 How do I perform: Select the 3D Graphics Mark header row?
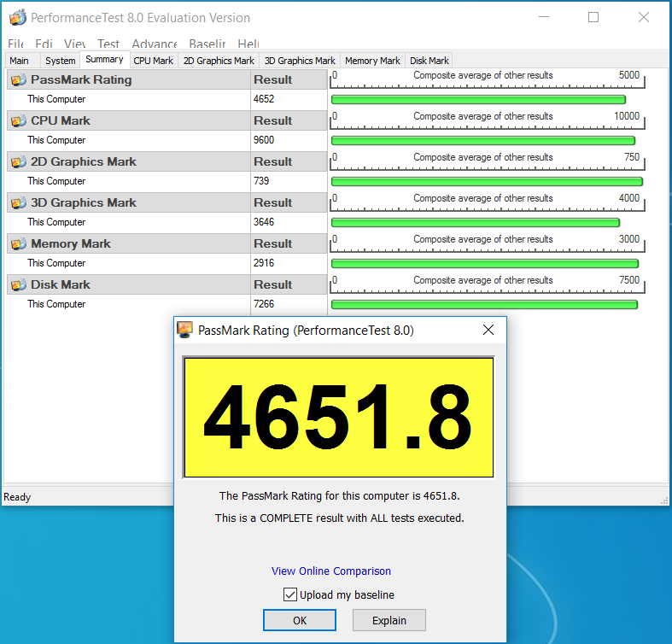[x=167, y=202]
